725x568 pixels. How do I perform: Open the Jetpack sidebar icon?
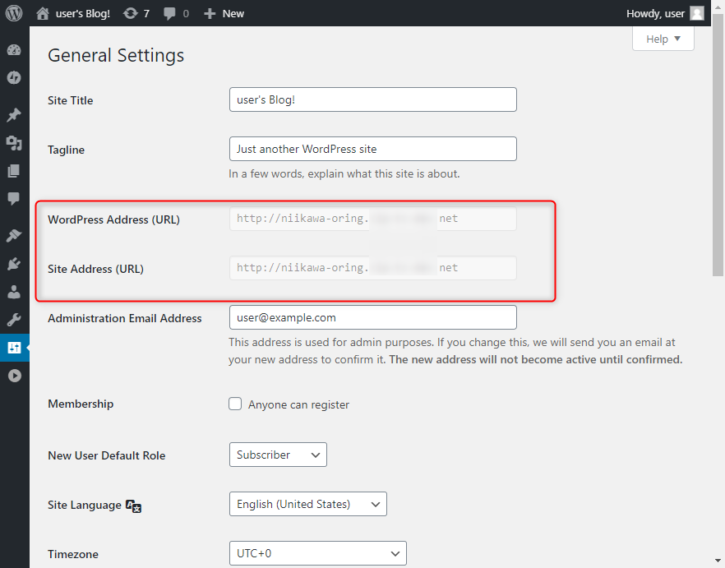pos(14,78)
